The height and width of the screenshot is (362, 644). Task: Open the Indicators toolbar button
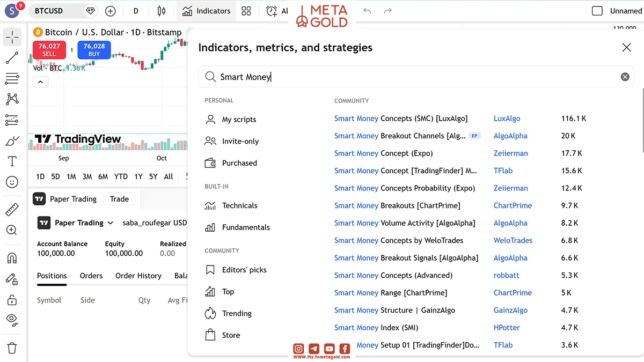pos(207,11)
